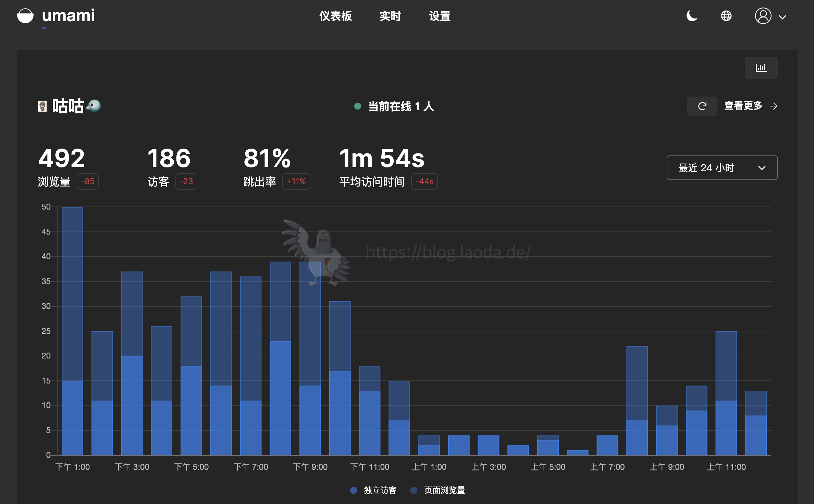Click the green online status dot
The image size is (814, 504).
coord(357,106)
